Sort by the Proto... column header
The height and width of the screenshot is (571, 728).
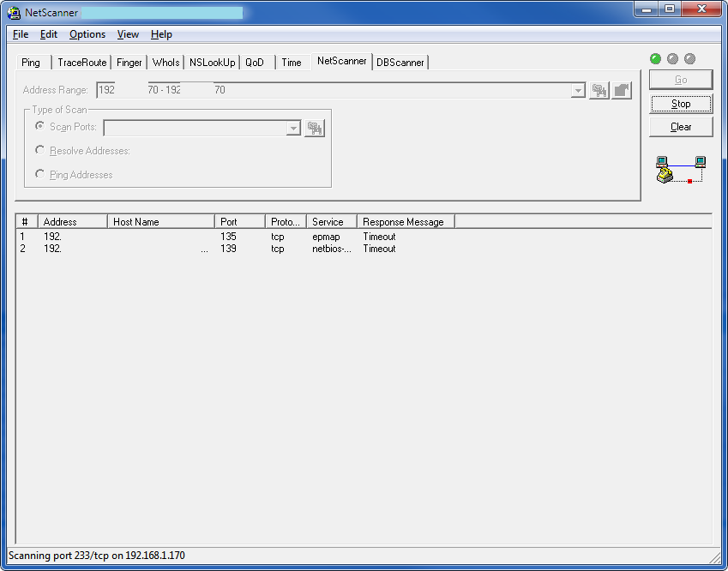click(286, 222)
